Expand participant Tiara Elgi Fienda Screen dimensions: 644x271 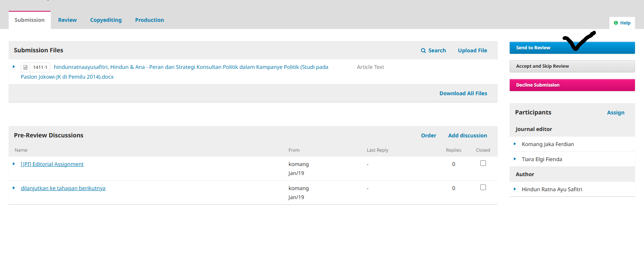click(x=515, y=159)
